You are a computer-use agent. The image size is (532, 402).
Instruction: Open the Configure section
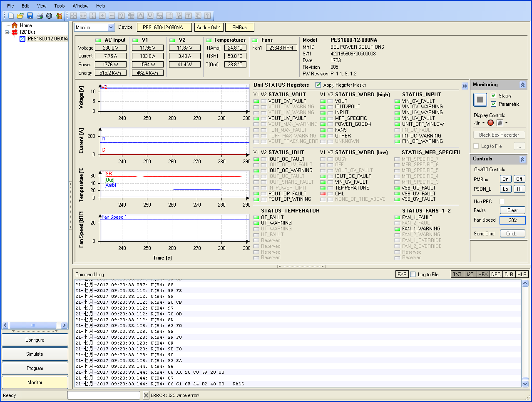click(x=35, y=340)
